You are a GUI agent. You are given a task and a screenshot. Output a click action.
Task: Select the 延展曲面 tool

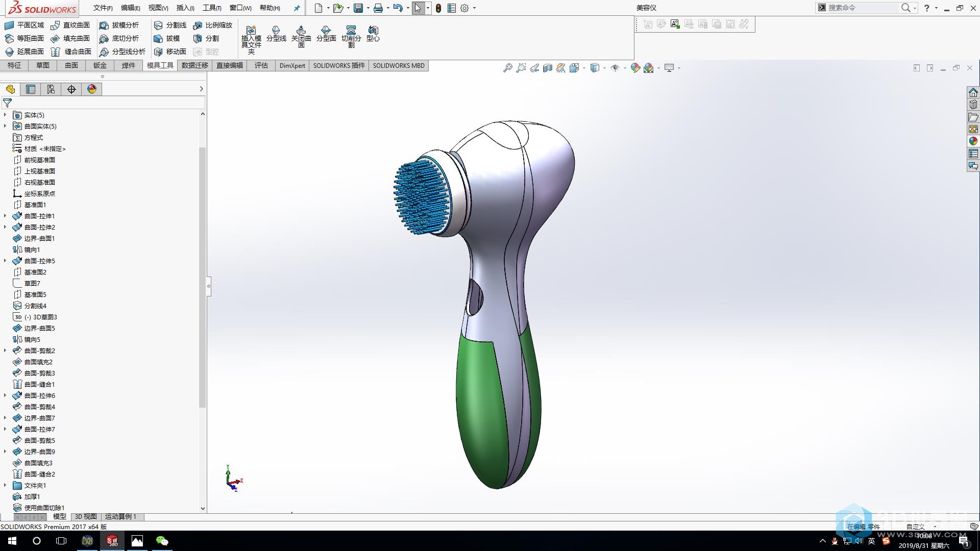[24, 52]
